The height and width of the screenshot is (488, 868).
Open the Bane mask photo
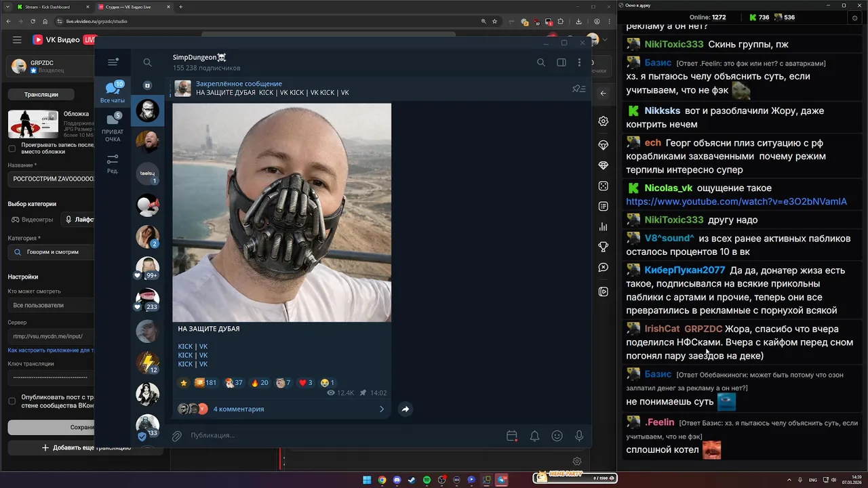click(x=281, y=212)
